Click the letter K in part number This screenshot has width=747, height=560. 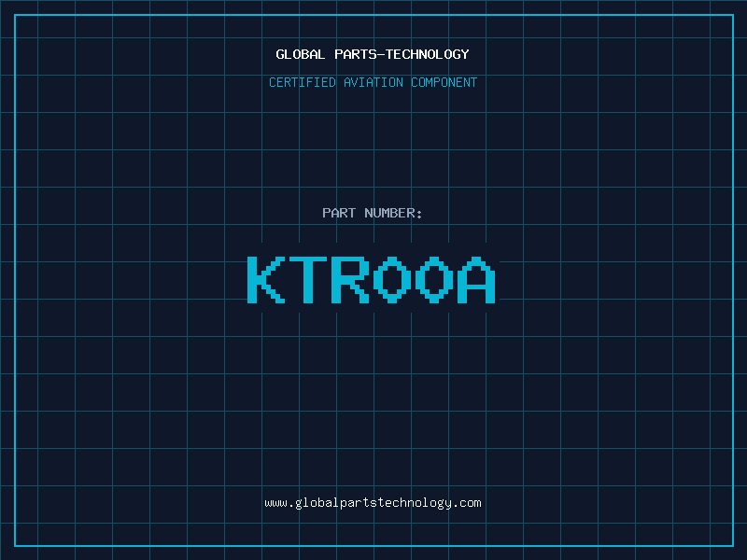click(266, 280)
